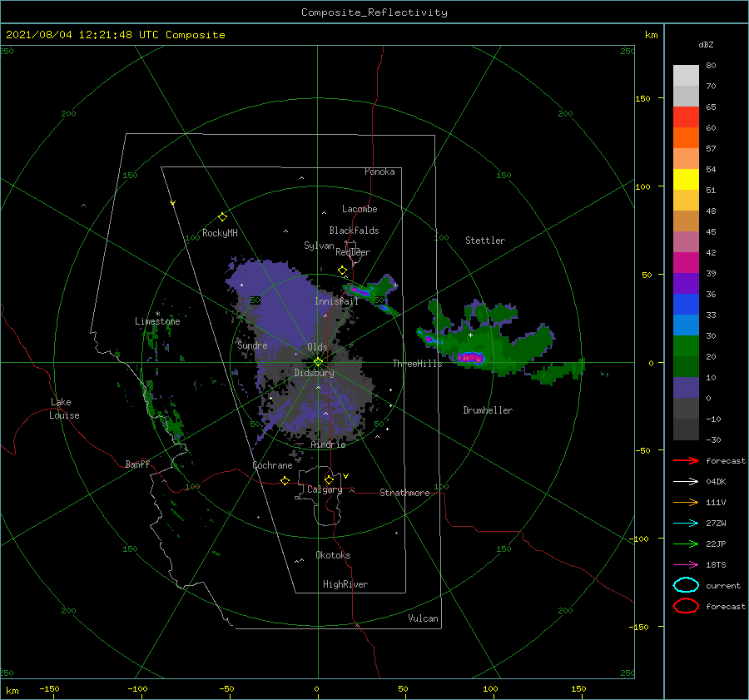Click the Airdrie label
The image size is (749, 700).
tap(328, 444)
